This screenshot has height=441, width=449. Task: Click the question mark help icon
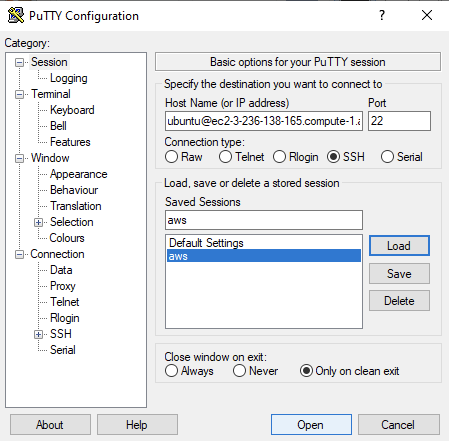click(x=382, y=15)
